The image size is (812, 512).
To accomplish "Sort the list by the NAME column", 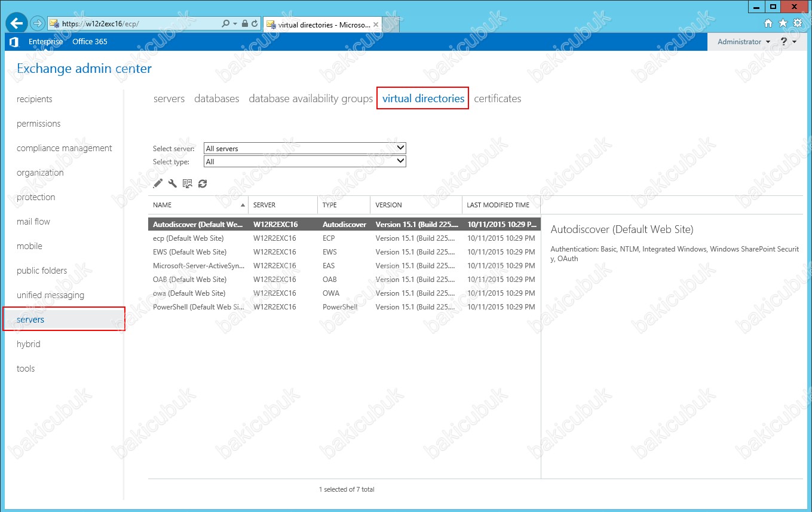I will [198, 205].
